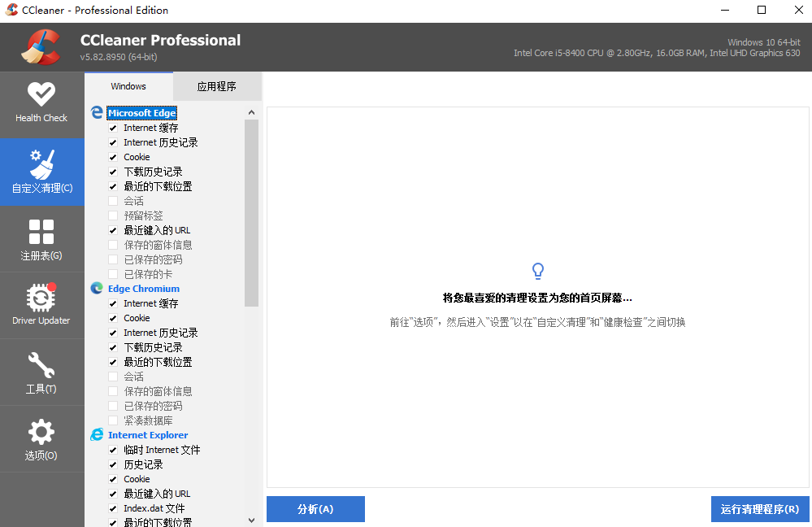Uncheck Microsoft Edge 下载历史记录
The width and height of the screenshot is (812, 527).
click(113, 172)
